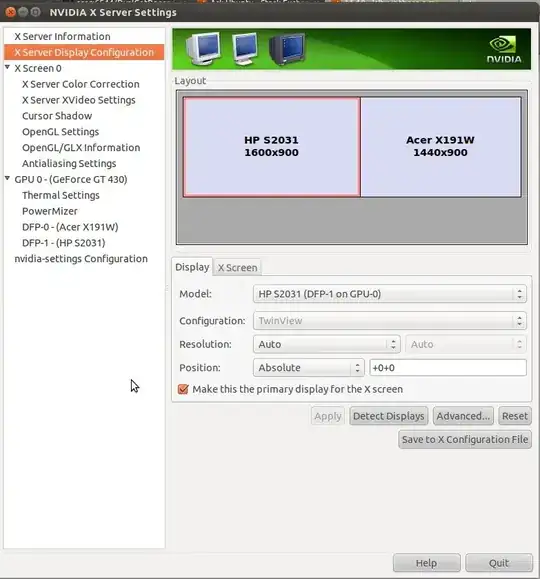Select X Screen 0 row
The height and width of the screenshot is (579, 540).
(x=38, y=68)
